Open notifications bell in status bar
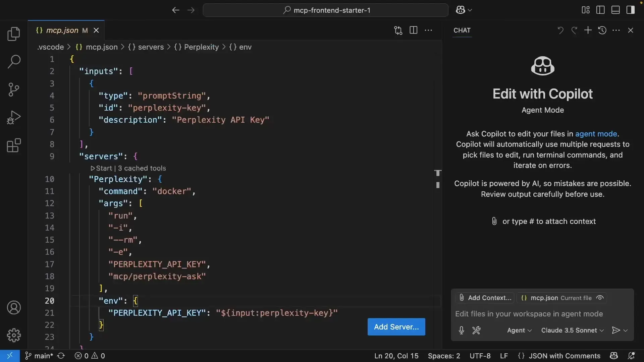 (631, 356)
